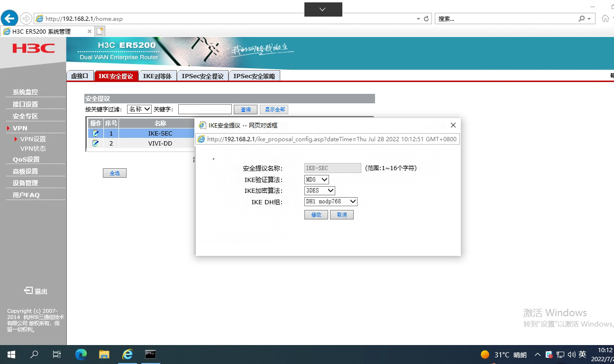Refresh the page in the address bar
Screen dimensions: 614x364
[x=426, y=19]
